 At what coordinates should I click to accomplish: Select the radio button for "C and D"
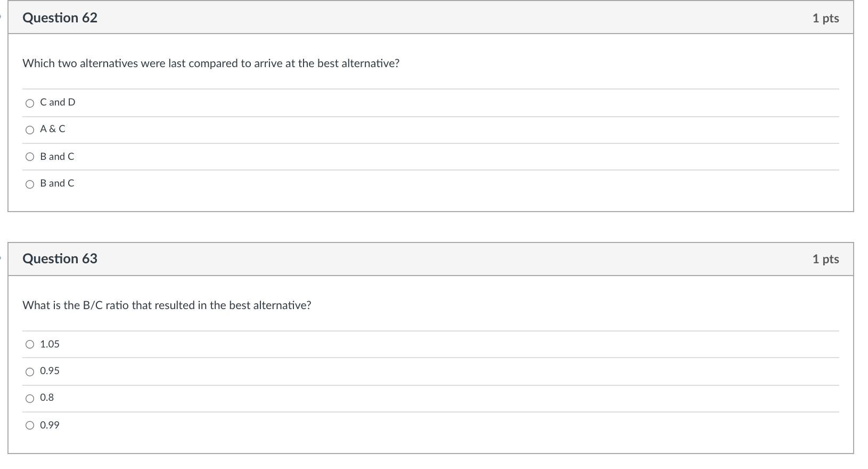click(x=30, y=102)
